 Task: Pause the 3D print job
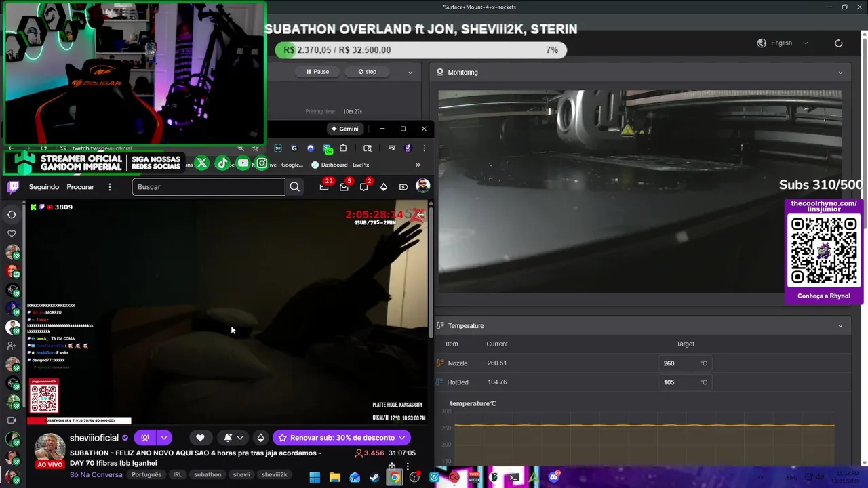pos(317,72)
